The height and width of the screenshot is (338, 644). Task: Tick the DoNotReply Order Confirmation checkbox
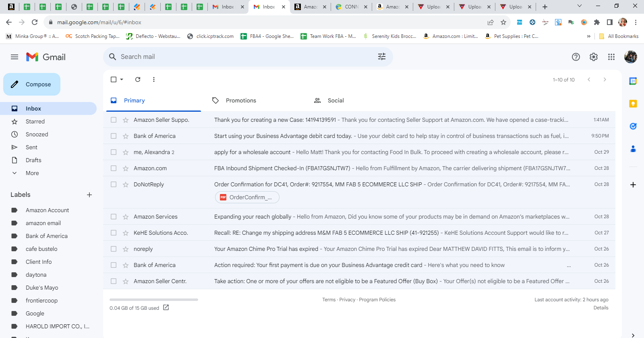point(114,184)
